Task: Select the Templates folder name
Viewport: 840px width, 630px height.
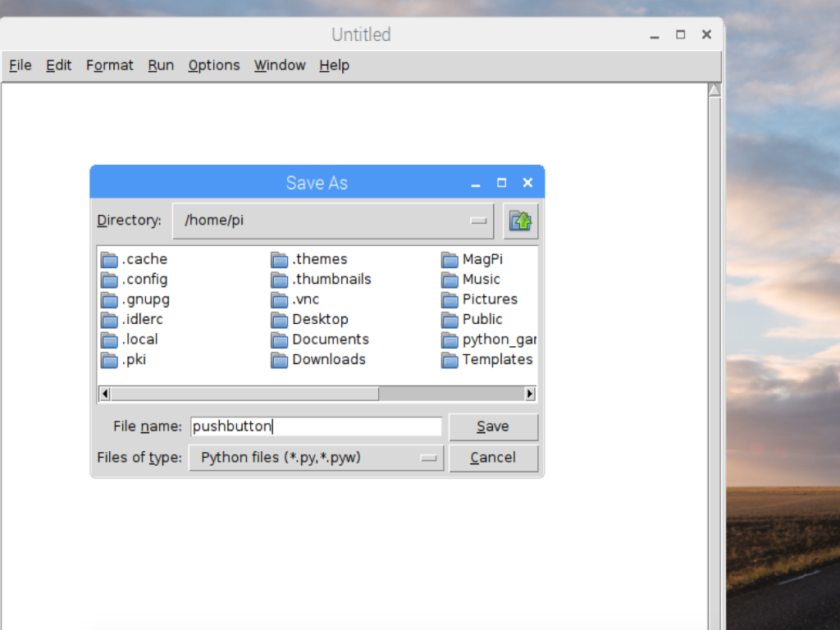Action: pyautogui.click(x=498, y=359)
